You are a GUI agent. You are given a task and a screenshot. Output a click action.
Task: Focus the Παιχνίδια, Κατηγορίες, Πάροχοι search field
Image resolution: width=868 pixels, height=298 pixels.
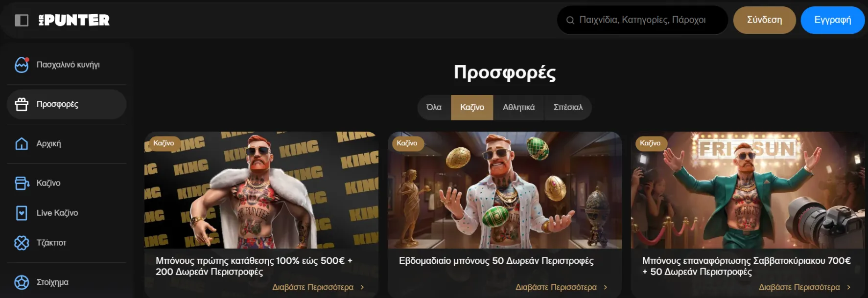(642, 20)
